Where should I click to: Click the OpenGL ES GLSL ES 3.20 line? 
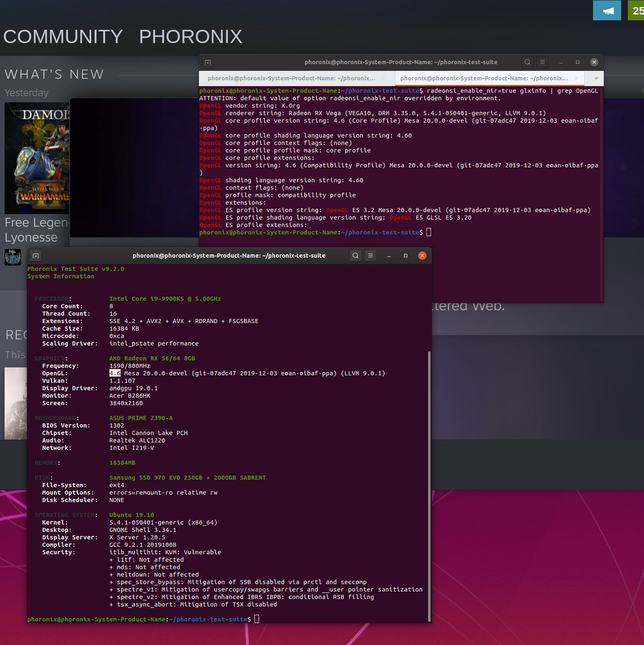335,218
